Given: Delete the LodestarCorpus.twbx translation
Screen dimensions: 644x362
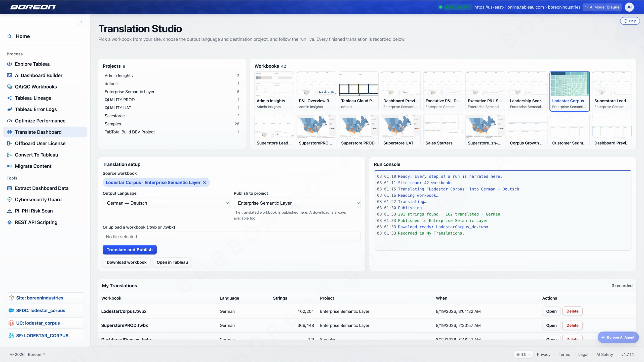Looking at the screenshot, I should (572, 311).
